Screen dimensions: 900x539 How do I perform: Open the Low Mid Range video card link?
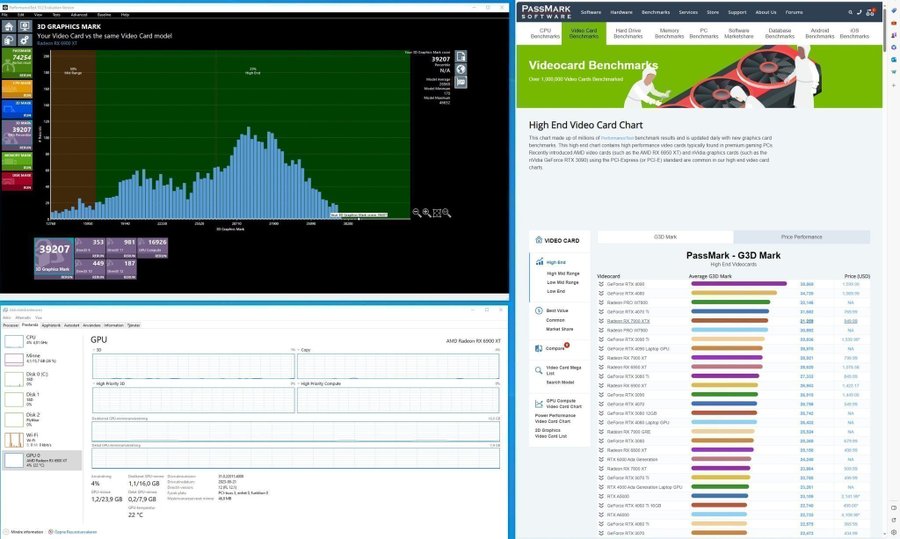tap(564, 282)
